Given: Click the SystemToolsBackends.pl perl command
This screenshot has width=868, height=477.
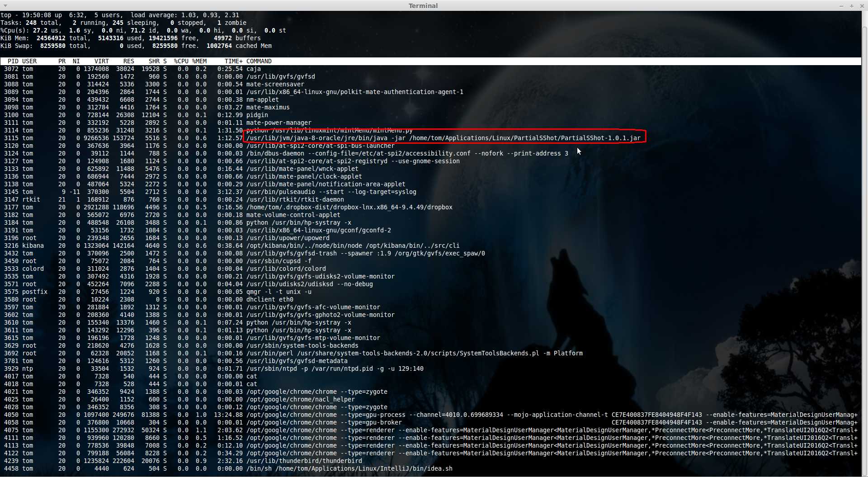Looking at the screenshot, I should [x=414, y=353].
